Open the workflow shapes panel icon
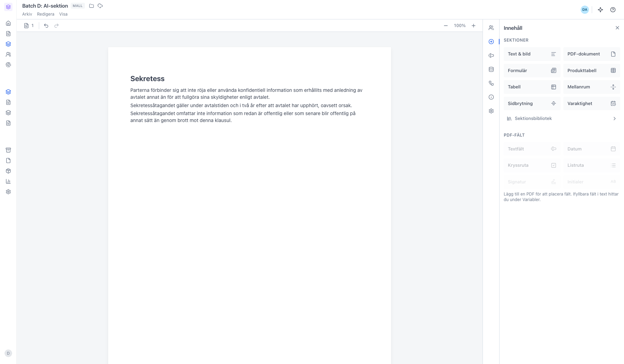Viewport: 624px width, 364px height. click(x=491, y=83)
